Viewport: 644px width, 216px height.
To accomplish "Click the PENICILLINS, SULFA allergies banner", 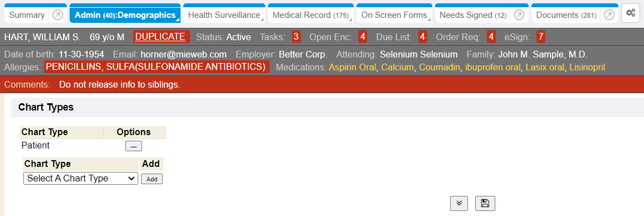I will point(157,66).
